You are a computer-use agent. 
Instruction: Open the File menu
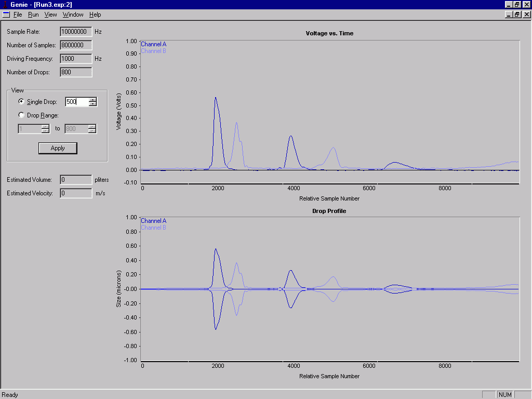(x=18, y=15)
